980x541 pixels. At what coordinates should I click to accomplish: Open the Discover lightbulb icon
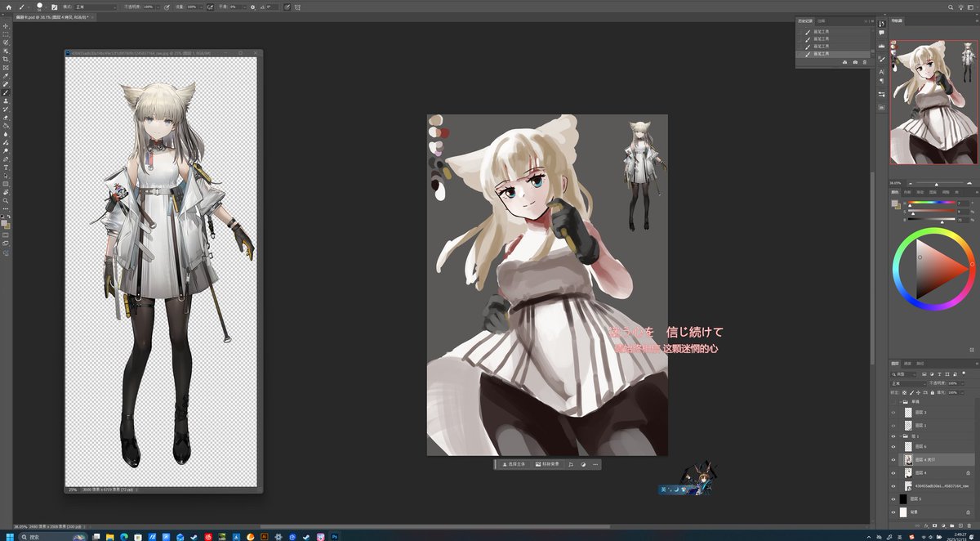961,7
